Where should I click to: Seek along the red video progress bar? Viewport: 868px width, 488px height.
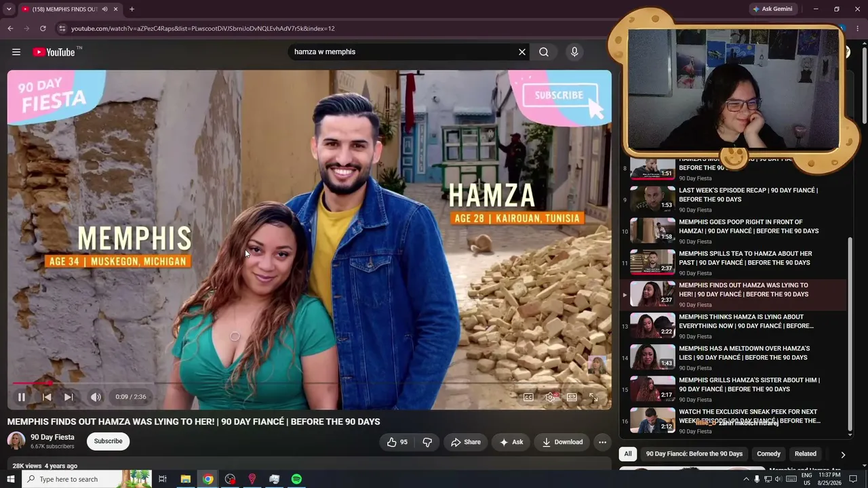[309, 384]
